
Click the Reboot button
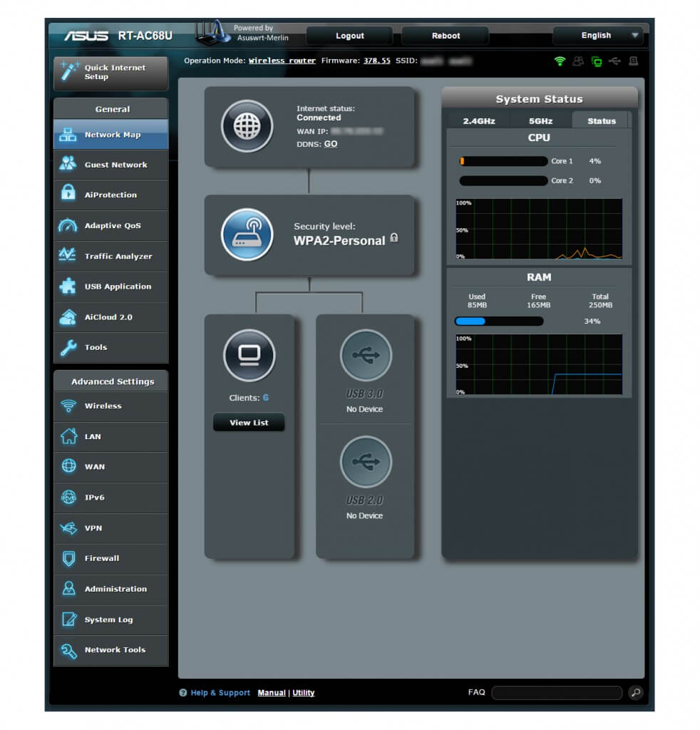[x=446, y=36]
